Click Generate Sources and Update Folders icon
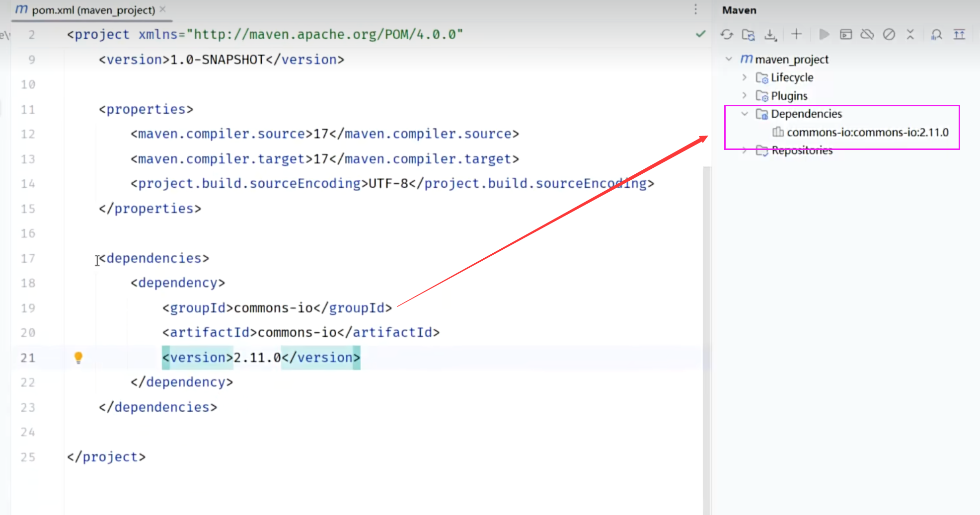Viewport: 980px width, 515px height. (x=748, y=35)
